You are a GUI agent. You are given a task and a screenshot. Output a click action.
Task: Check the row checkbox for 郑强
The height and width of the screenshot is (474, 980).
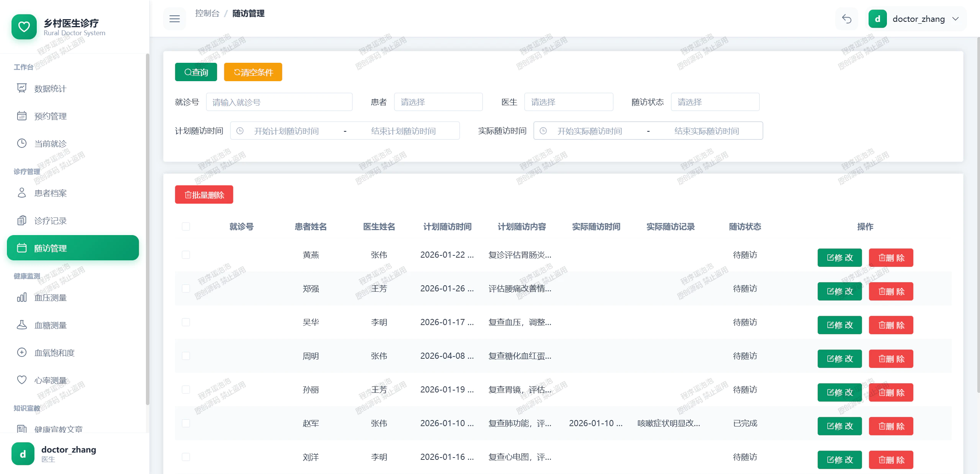coord(186,289)
